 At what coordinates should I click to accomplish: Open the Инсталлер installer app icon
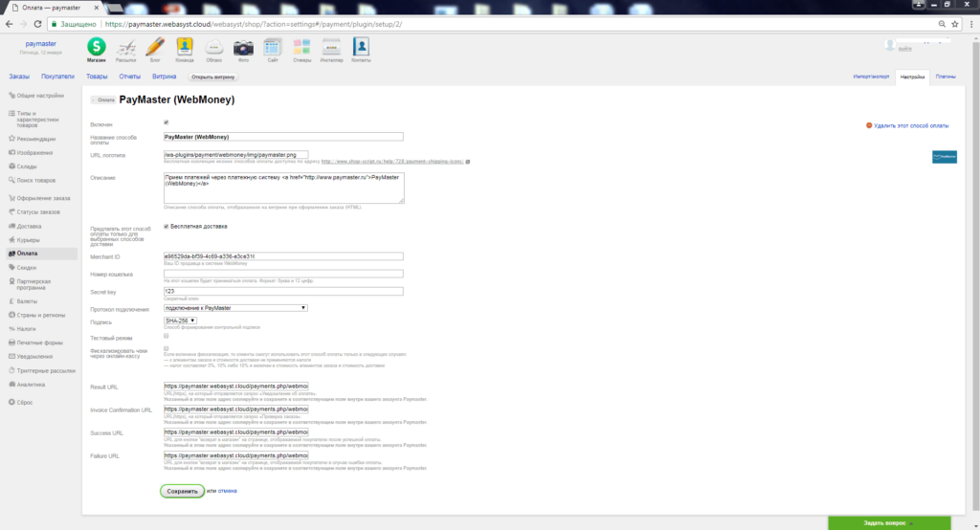(331, 50)
